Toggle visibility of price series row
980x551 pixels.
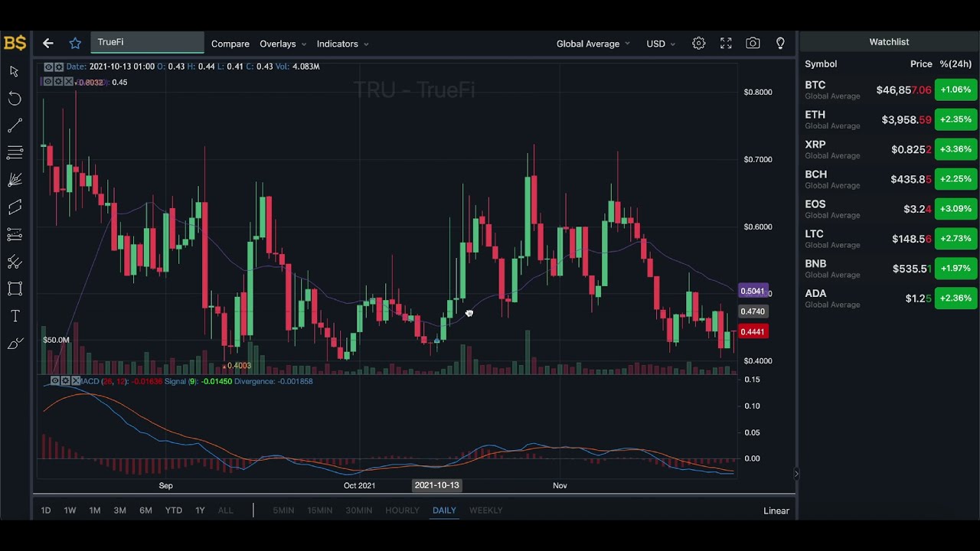48,67
